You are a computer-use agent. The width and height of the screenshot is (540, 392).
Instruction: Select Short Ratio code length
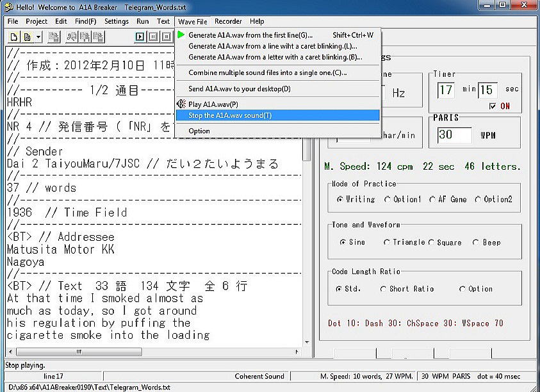point(383,289)
